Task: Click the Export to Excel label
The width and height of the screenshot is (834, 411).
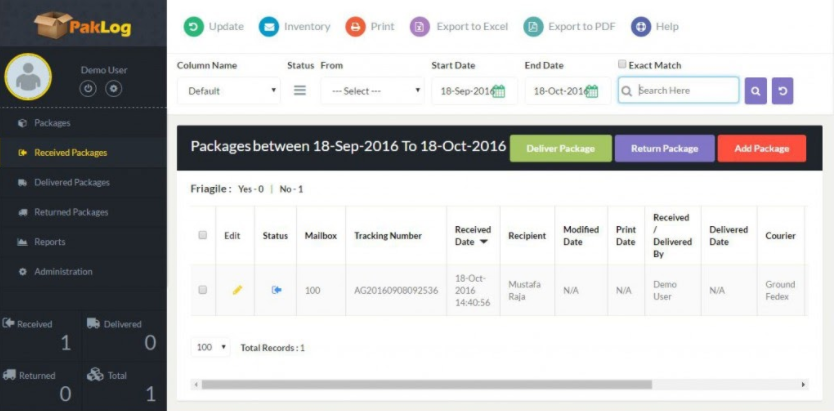Action: point(472,27)
